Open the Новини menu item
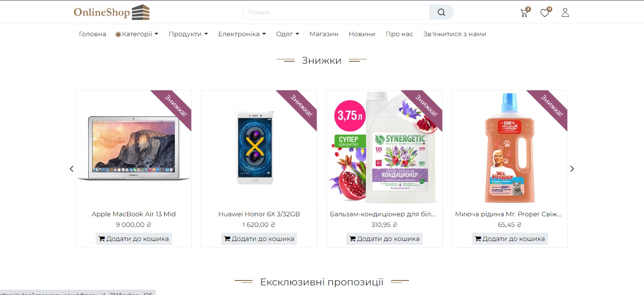 [362, 34]
